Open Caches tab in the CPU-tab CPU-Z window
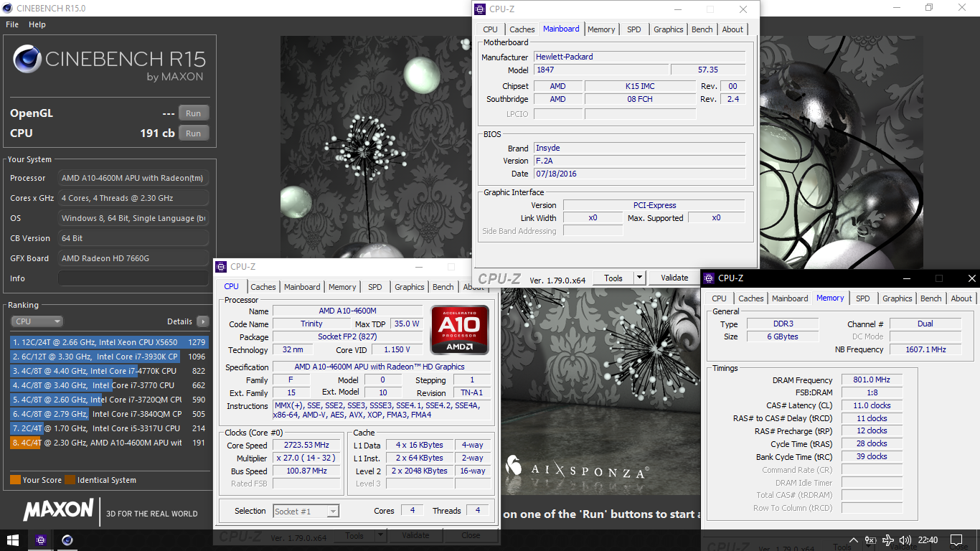Screen dimensions: 980x551 263,287
